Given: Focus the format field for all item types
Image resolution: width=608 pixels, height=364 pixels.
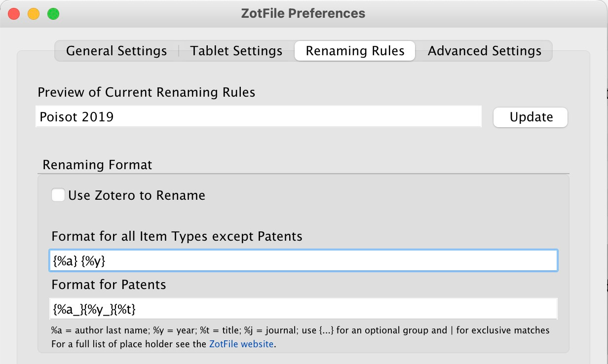Looking at the screenshot, I should pyautogui.click(x=304, y=260).
